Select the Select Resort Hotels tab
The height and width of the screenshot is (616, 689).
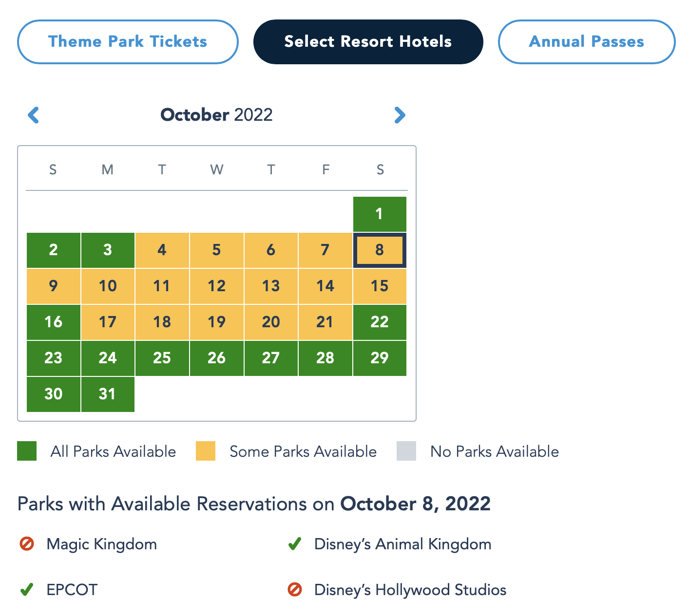coord(368,42)
